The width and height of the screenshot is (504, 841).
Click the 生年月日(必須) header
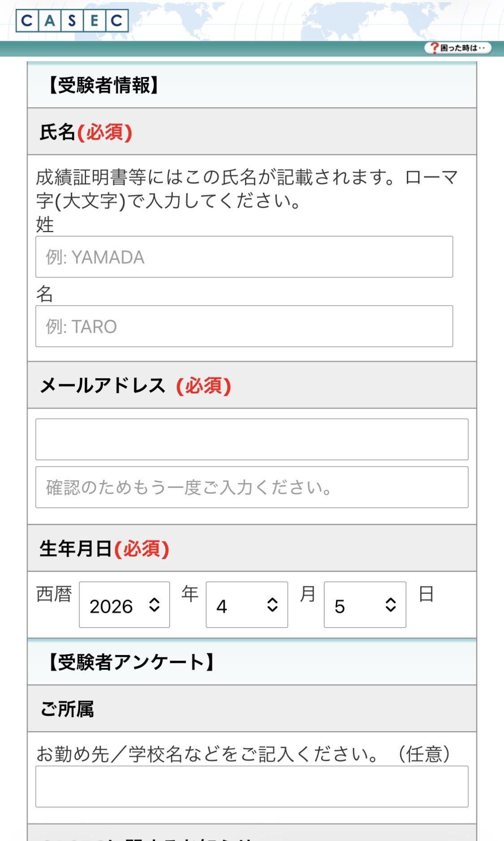coord(103,548)
